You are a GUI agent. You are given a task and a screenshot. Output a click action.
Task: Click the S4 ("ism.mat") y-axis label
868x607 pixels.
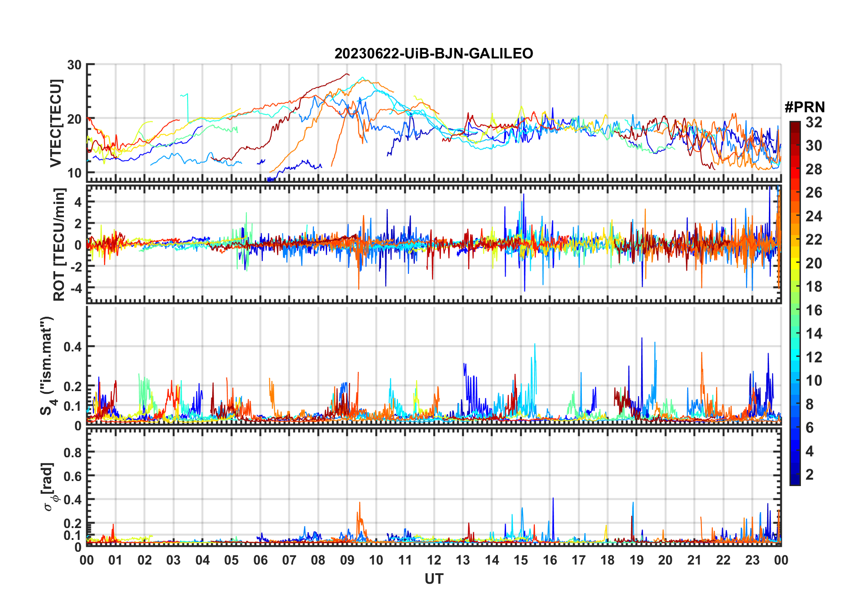pos(48,366)
